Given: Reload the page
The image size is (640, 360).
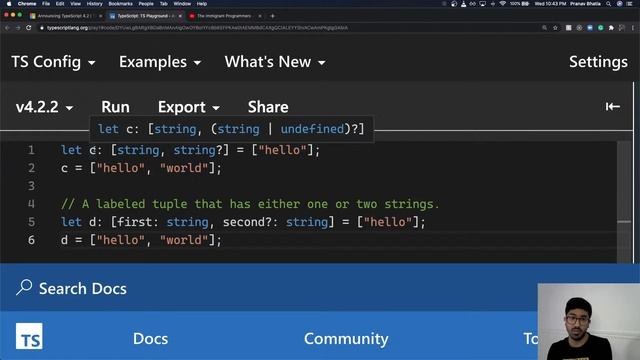Looking at the screenshot, I should tap(29, 28).
